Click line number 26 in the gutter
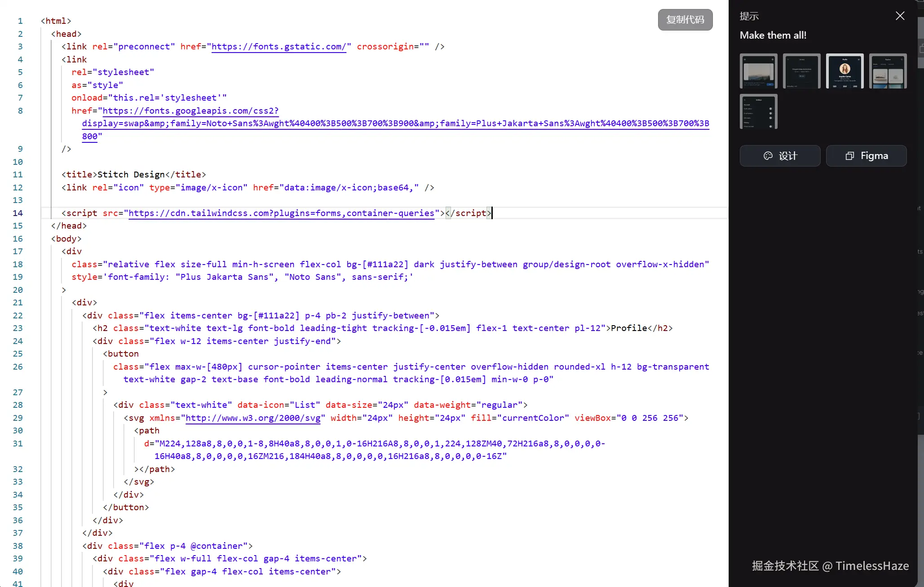Viewport: 924px width, 587px height. click(18, 367)
